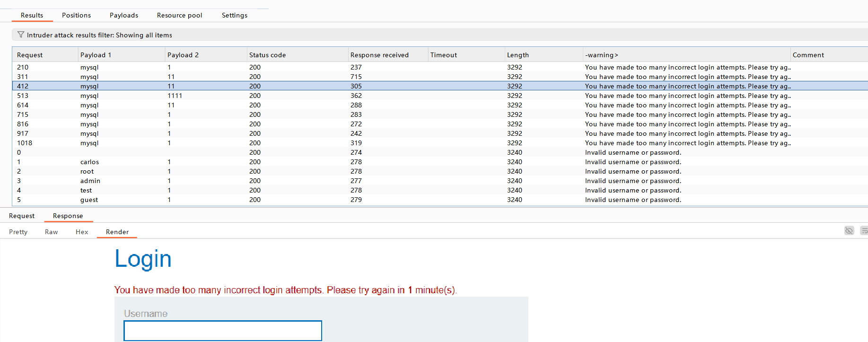Open the Intruder attack results filter bar
This screenshot has height=342, width=868.
tap(99, 35)
